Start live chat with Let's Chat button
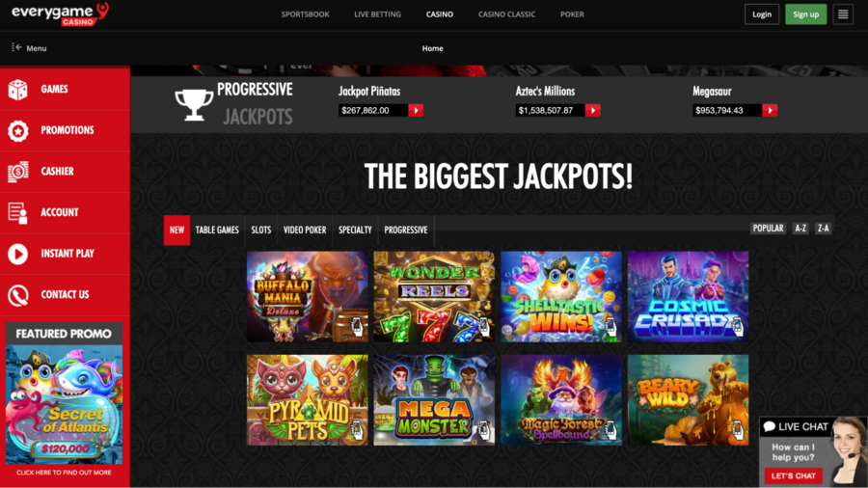Image resolution: width=868 pixels, height=488 pixels. coord(794,475)
